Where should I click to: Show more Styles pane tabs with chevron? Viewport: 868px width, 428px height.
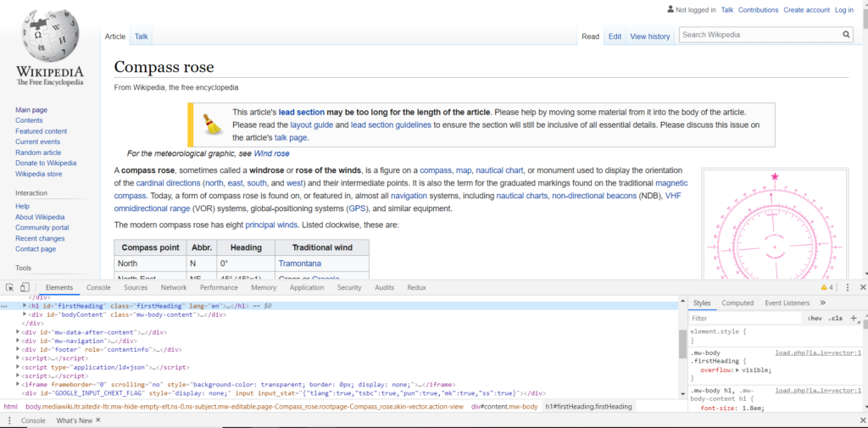[822, 303]
